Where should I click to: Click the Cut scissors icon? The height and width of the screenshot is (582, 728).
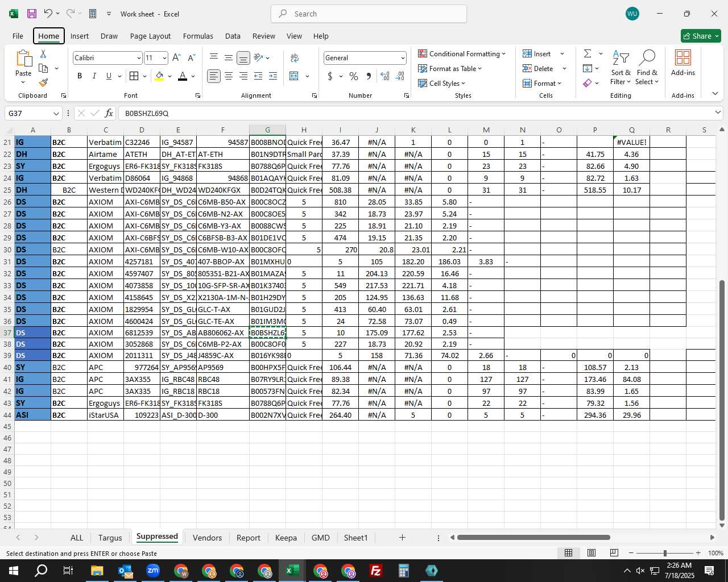click(43, 54)
